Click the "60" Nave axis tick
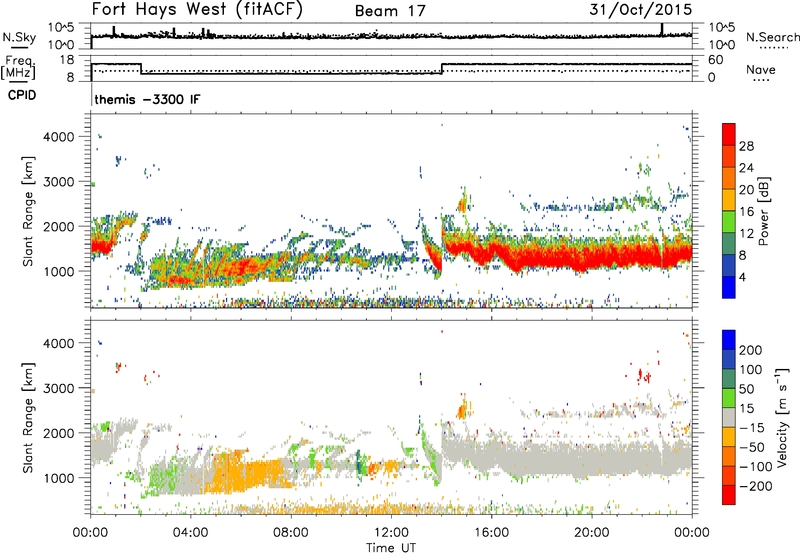The height and width of the screenshot is (554, 800). (x=716, y=60)
